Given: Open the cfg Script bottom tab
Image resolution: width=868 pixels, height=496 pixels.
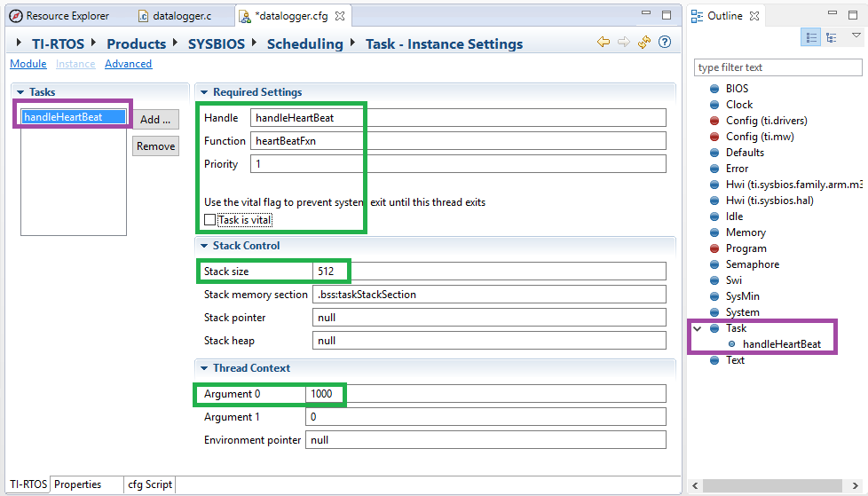Looking at the screenshot, I should coord(150,484).
